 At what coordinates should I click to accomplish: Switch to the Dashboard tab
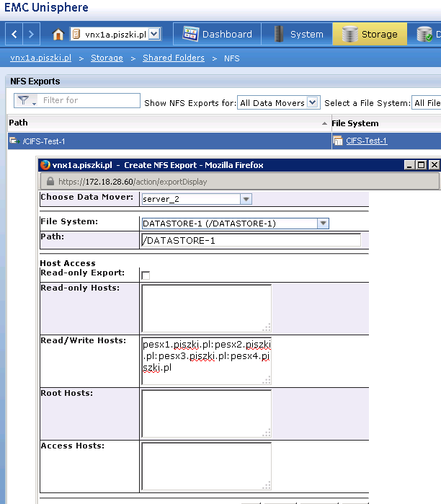[217, 34]
